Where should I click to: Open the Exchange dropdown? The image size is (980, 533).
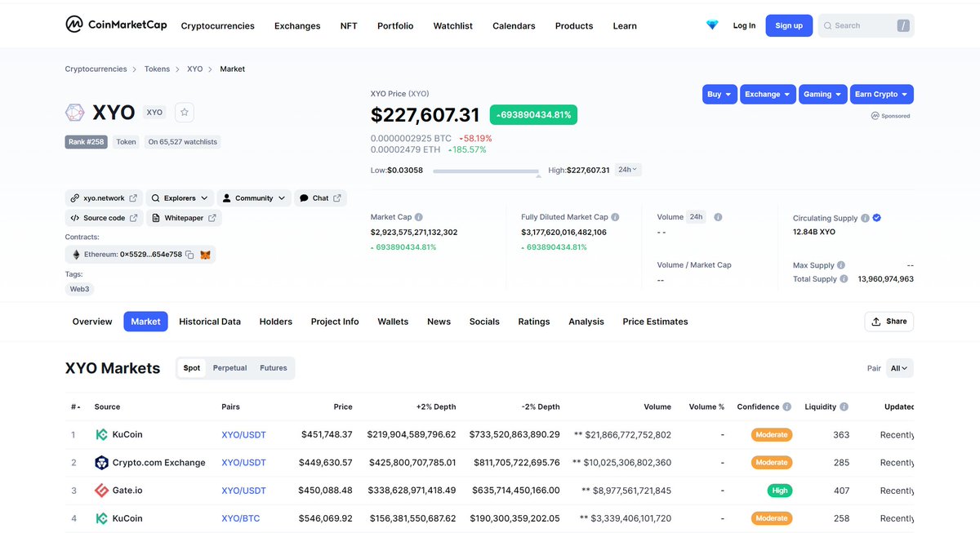pos(768,94)
